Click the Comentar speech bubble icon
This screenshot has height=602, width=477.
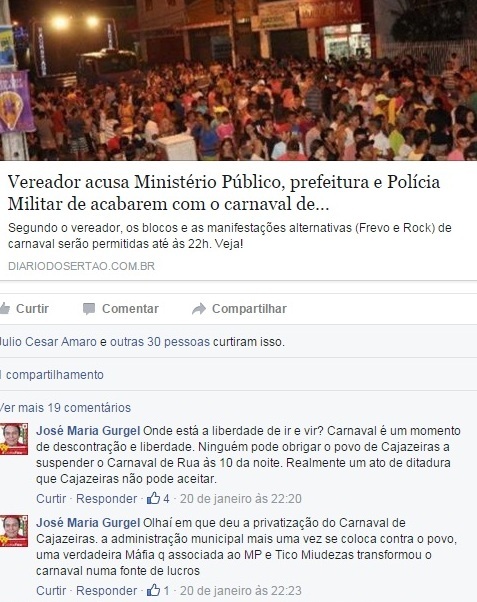[x=89, y=309]
